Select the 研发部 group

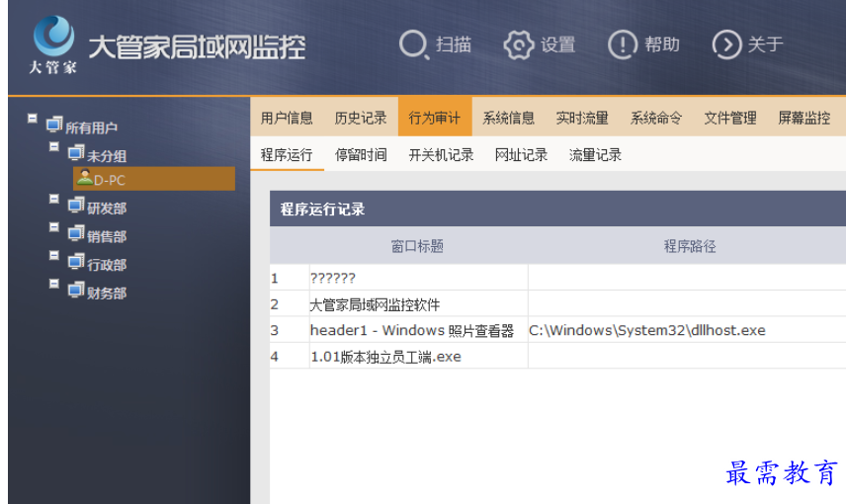[x=107, y=209]
